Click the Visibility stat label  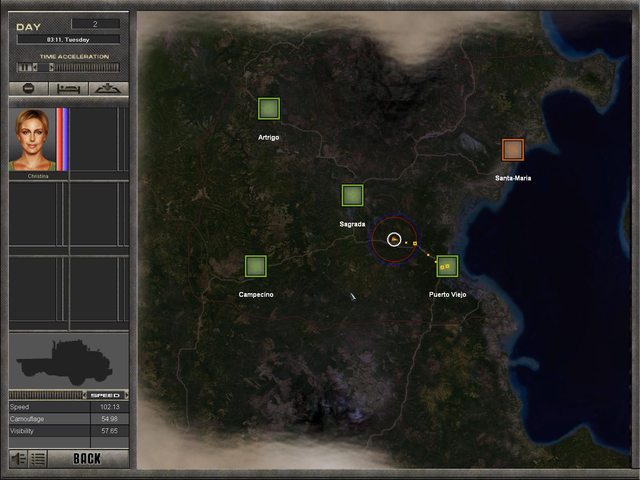[x=22, y=431]
